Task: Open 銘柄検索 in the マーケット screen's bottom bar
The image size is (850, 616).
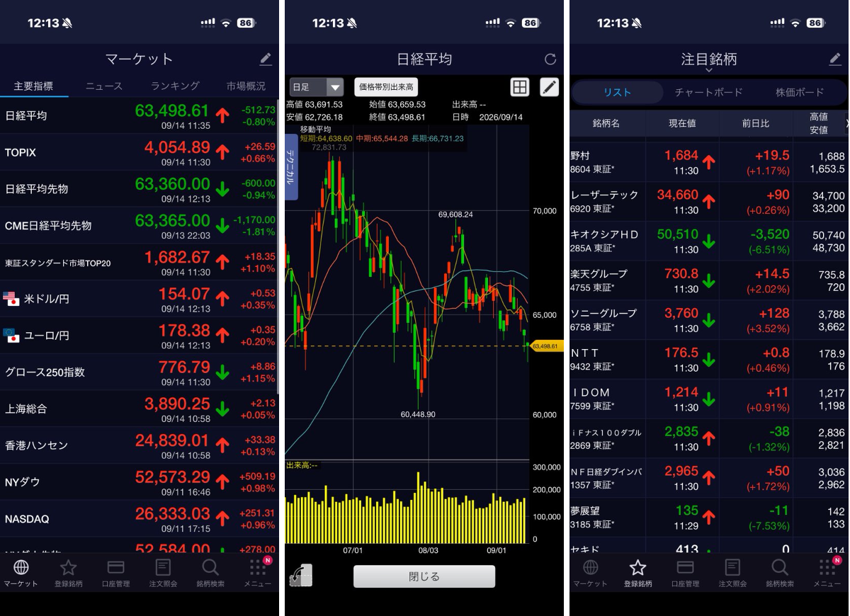Action: coord(210,573)
